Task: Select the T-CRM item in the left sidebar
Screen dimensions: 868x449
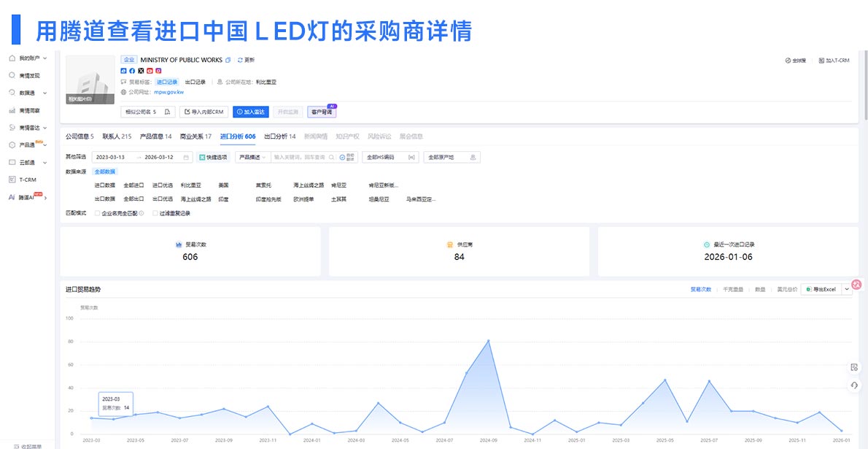Action: 28,179
